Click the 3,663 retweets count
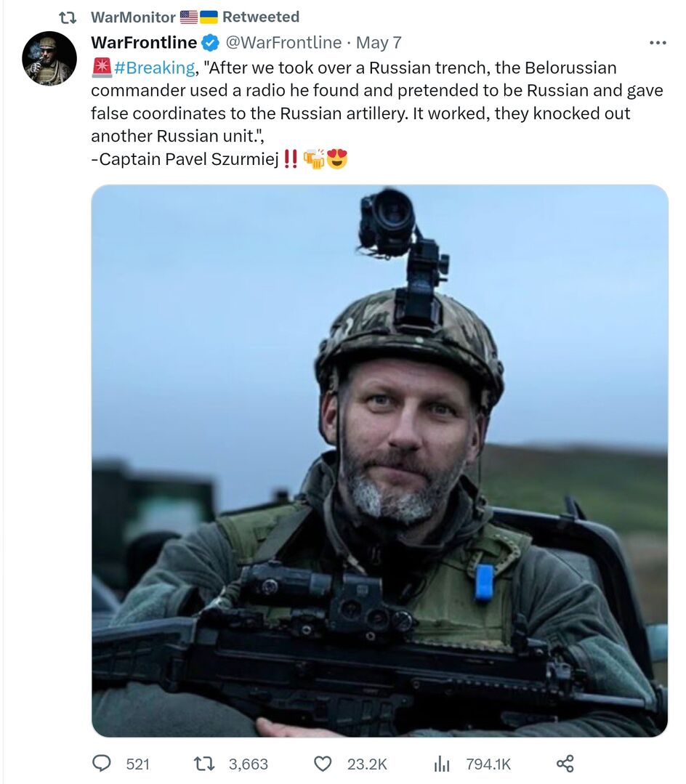This screenshot has width=686, height=784. [x=249, y=764]
